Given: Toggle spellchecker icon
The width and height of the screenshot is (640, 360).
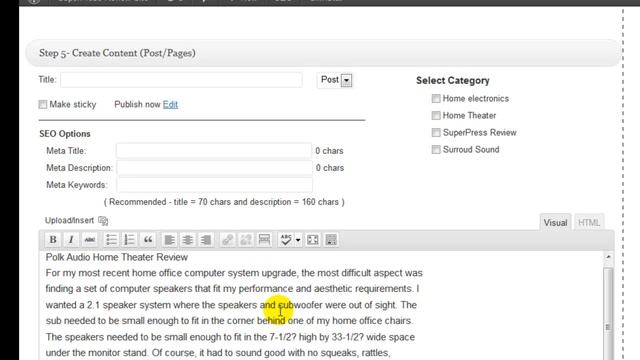Looking at the screenshot, I should 286,240.
